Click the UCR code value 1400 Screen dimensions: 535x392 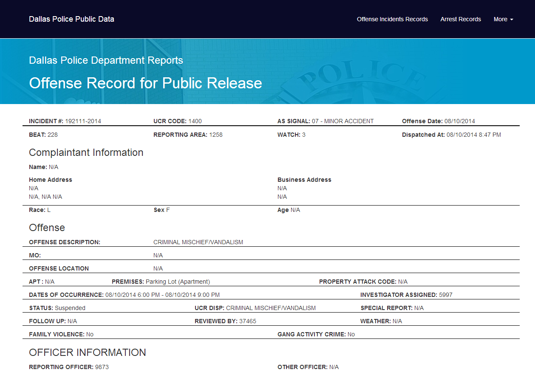pos(195,121)
